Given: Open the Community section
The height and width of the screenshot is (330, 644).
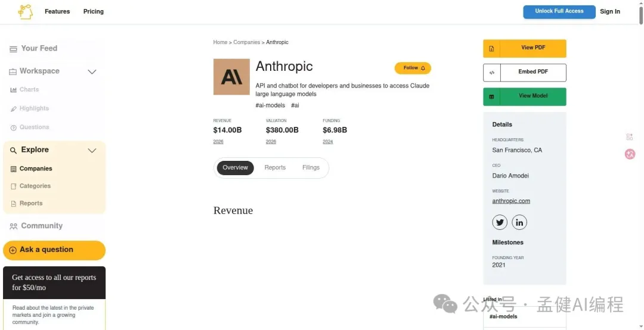Looking at the screenshot, I should coord(42,226).
